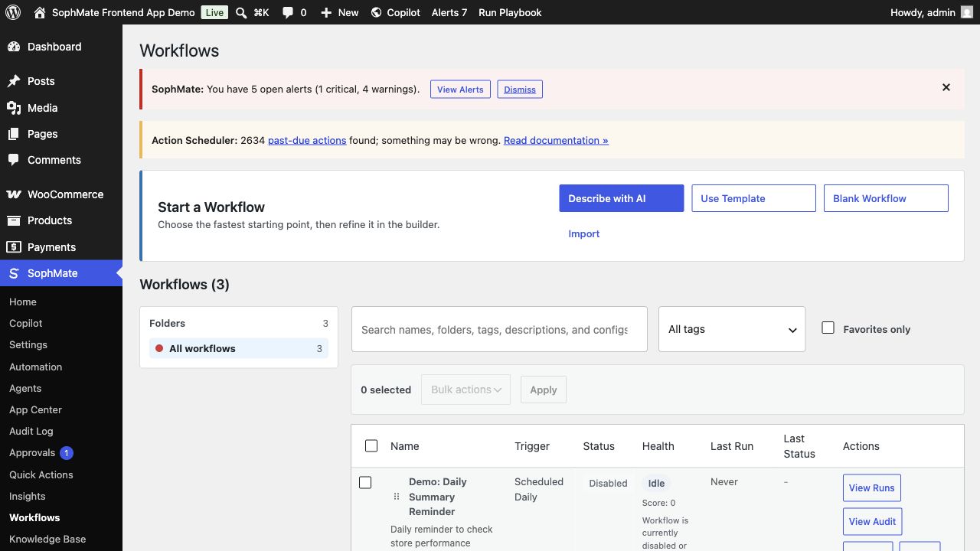Open Dashboard gauge icon in sidebar

pyautogui.click(x=14, y=47)
